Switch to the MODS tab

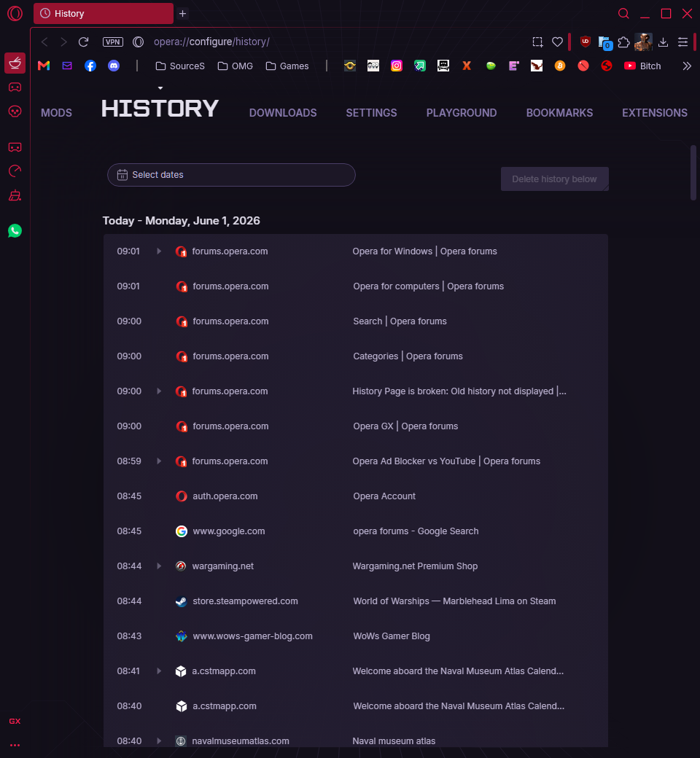pos(57,113)
